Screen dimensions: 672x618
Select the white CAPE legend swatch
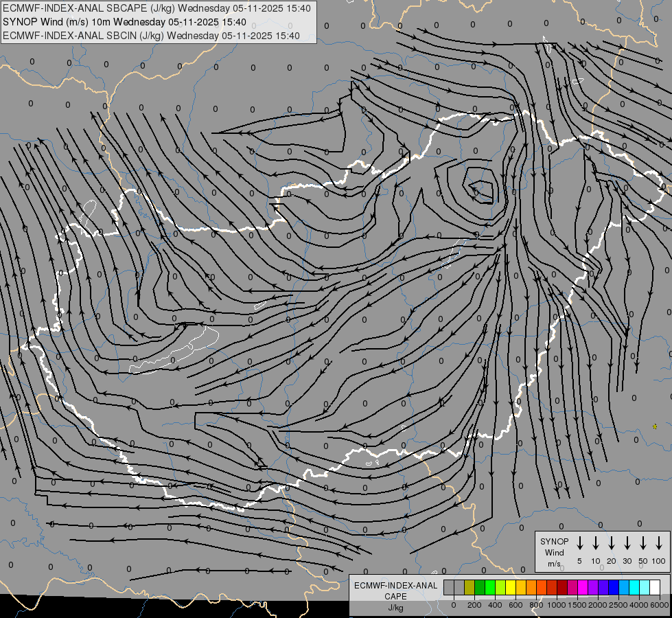pyautogui.click(x=656, y=587)
